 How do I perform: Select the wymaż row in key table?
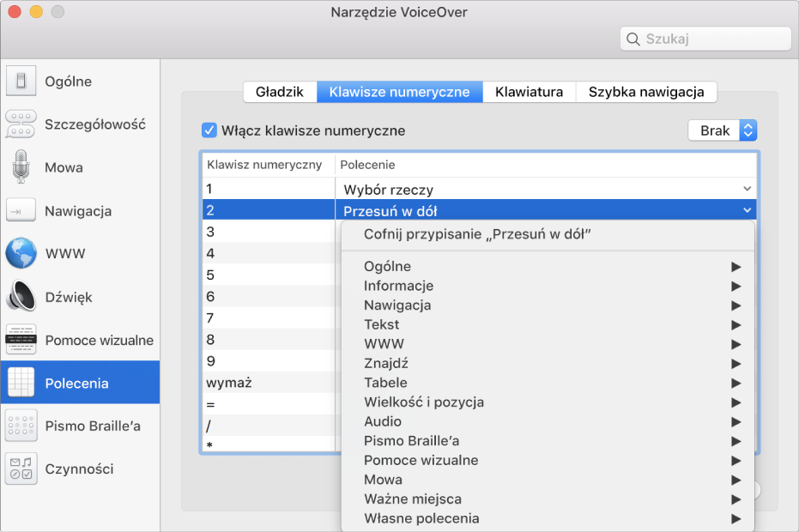coord(267,383)
